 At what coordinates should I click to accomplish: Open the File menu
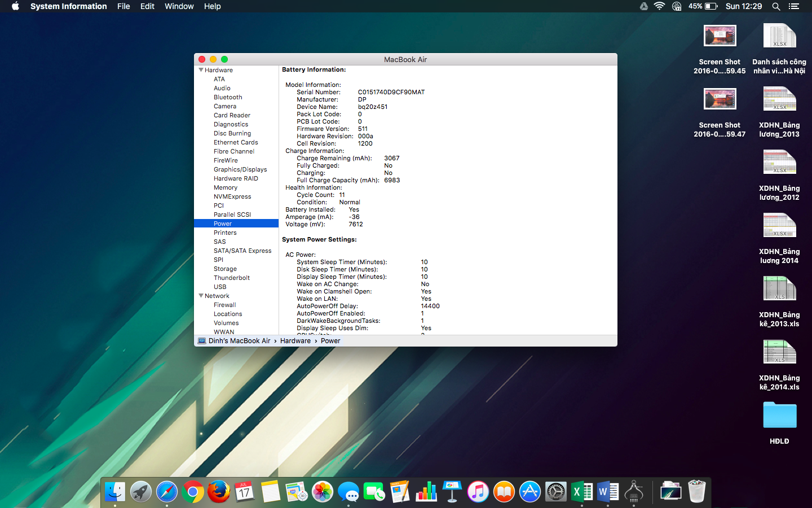[x=123, y=6]
